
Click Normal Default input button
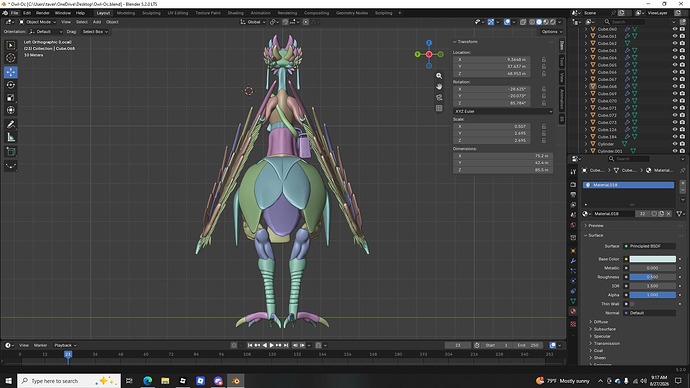650,313
